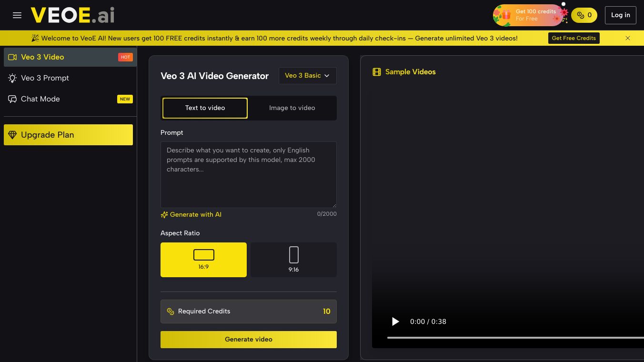Screen dimensions: 644x362
Task: Click the sparkle icon next to Generate with AI
Action: coord(164,215)
